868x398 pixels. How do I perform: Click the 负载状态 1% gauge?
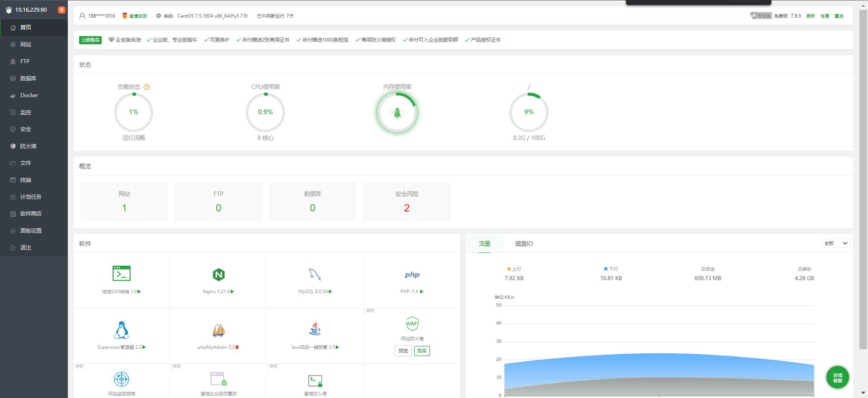[133, 112]
